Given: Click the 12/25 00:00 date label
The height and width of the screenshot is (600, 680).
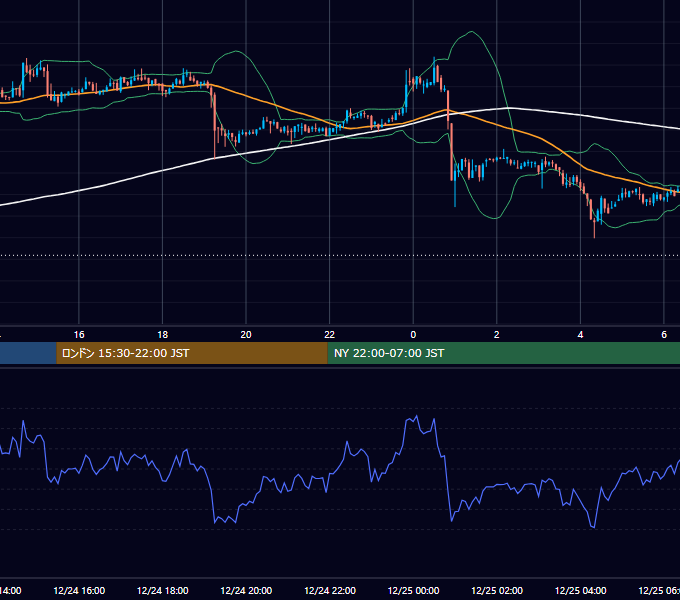Looking at the screenshot, I should tap(413, 591).
